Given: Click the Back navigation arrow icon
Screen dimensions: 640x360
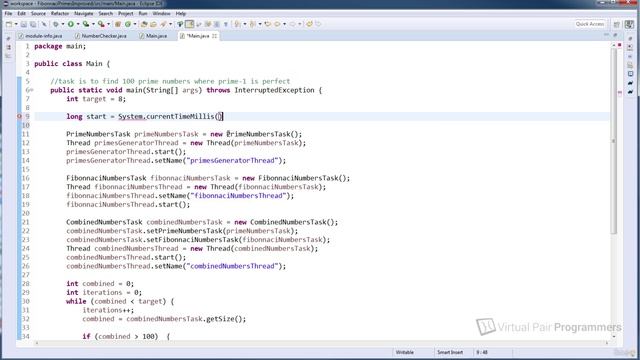Looking at the screenshot, I should coord(277,24).
